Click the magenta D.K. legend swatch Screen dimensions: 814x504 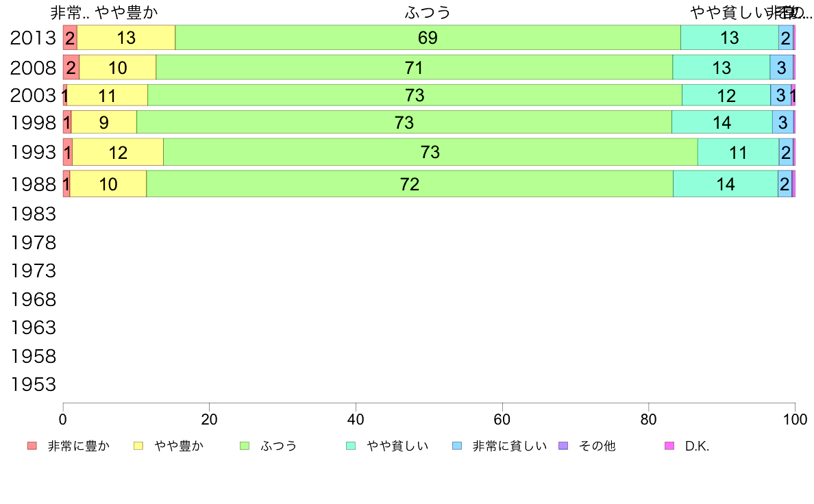pos(669,446)
